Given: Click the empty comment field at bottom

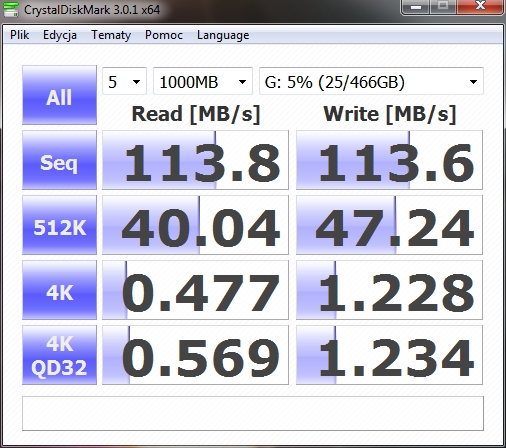Looking at the screenshot, I should coord(253,413).
